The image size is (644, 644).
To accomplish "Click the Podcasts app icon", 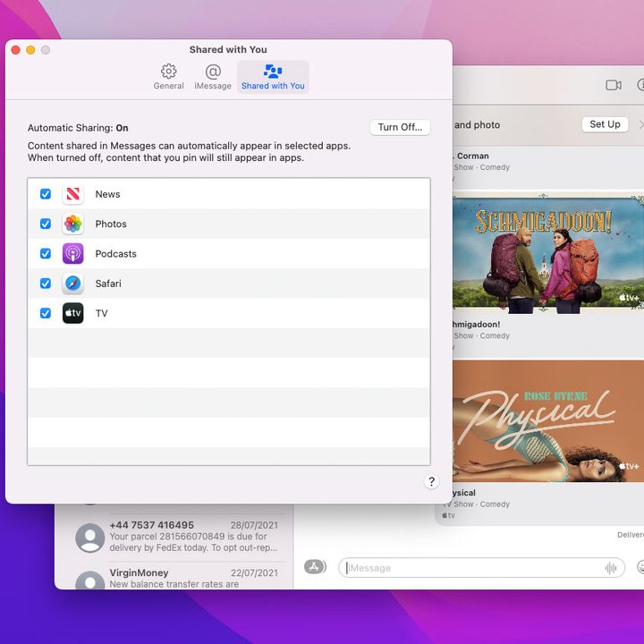I will 72,253.
